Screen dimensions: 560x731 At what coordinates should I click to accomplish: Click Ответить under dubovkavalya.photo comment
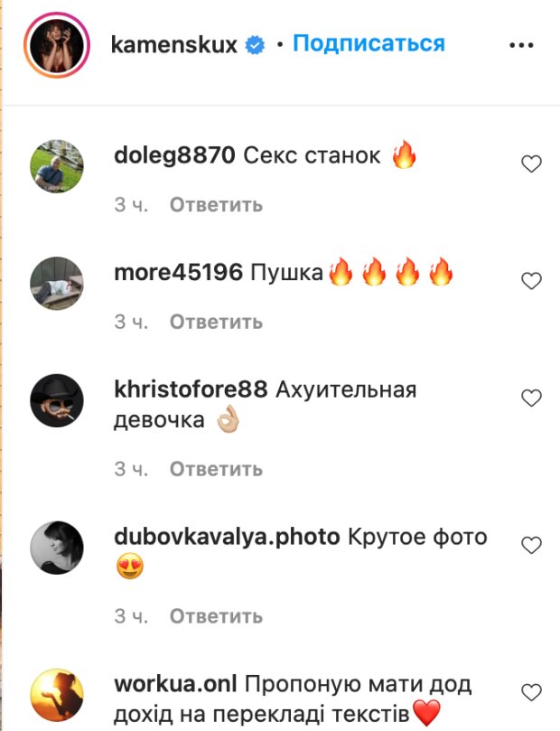[216, 616]
